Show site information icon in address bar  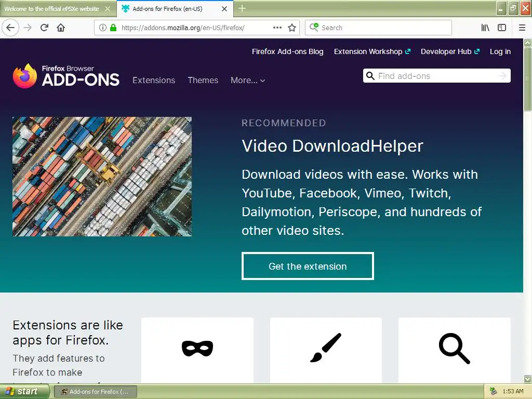102,28
